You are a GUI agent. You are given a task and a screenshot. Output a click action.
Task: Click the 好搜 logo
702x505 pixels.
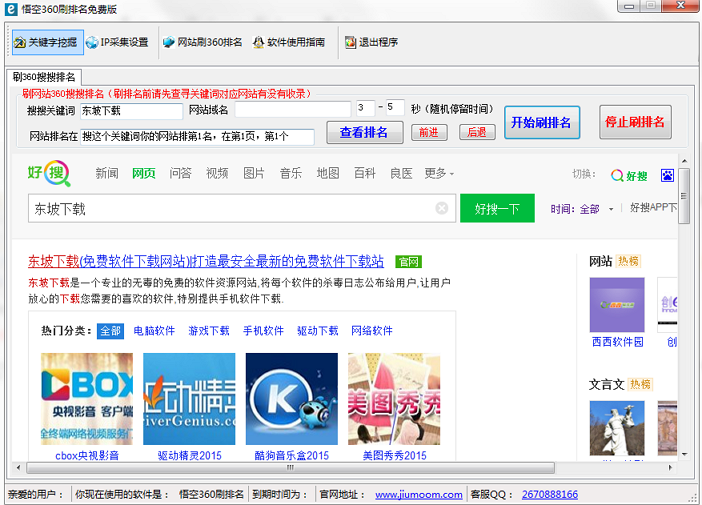click(x=49, y=173)
